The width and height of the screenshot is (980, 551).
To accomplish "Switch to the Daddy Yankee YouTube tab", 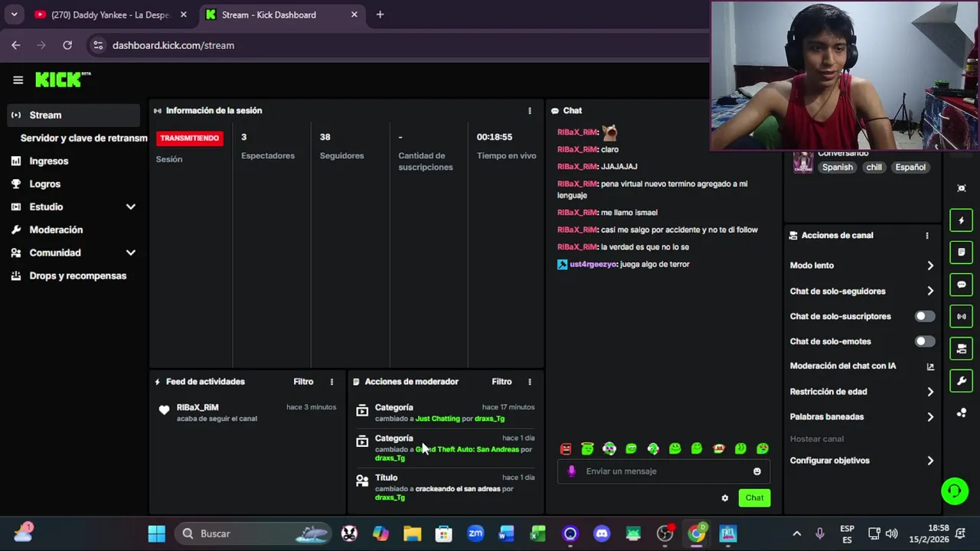I will coord(112,15).
